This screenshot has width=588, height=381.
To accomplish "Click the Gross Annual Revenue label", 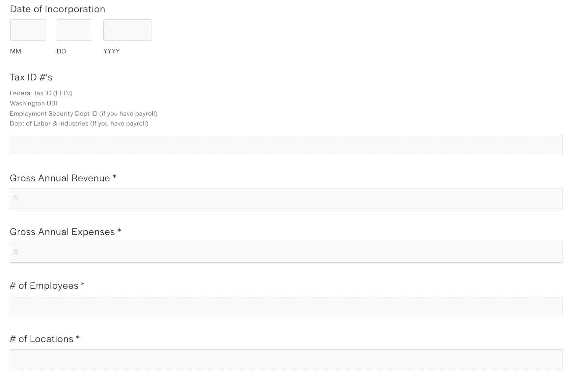I will tap(60, 178).
